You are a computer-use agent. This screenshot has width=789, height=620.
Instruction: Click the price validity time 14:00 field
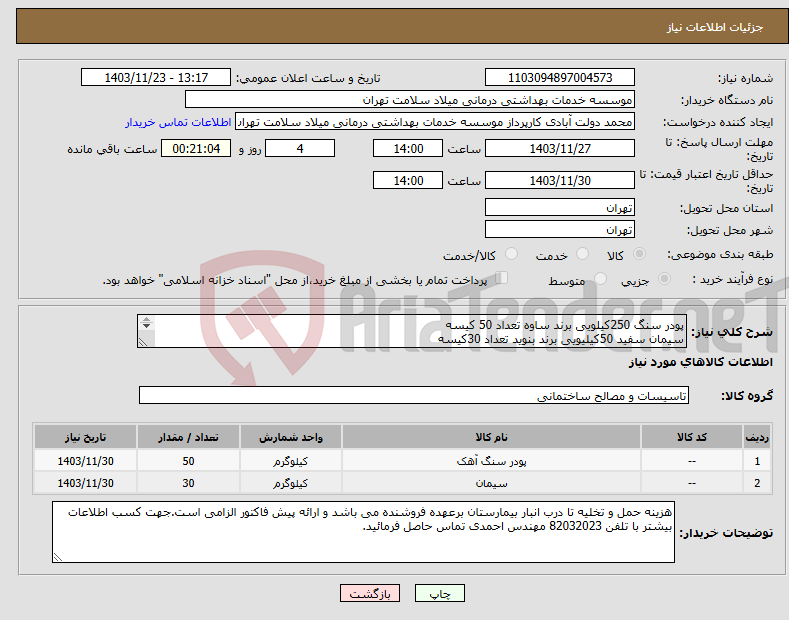408,180
